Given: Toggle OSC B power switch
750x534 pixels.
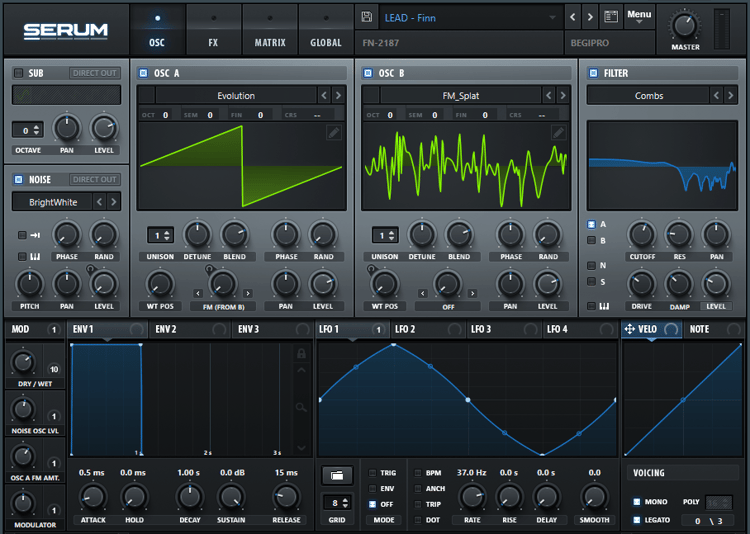Looking at the screenshot, I should [368, 73].
